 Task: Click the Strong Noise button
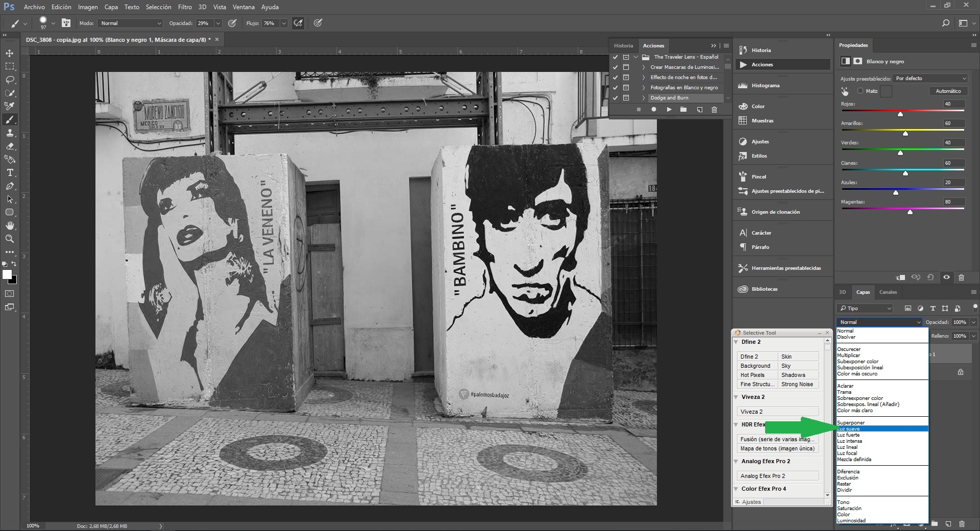pyautogui.click(x=798, y=384)
